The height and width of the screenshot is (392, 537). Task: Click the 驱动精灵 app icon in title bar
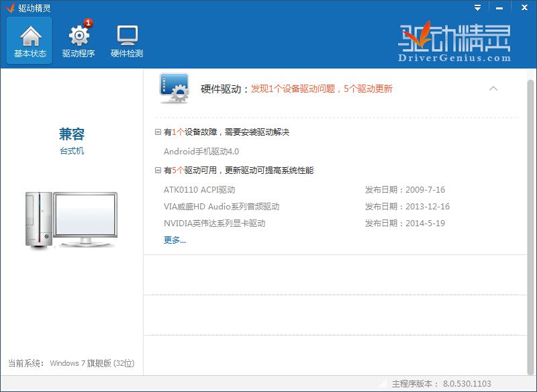point(9,8)
